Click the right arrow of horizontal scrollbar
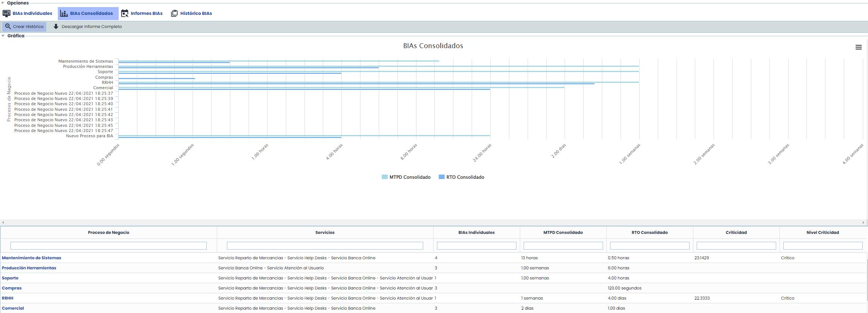 click(x=863, y=222)
